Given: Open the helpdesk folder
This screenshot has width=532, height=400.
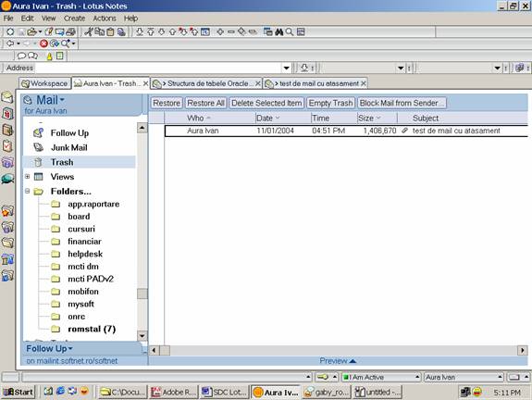Looking at the screenshot, I should [x=85, y=254].
